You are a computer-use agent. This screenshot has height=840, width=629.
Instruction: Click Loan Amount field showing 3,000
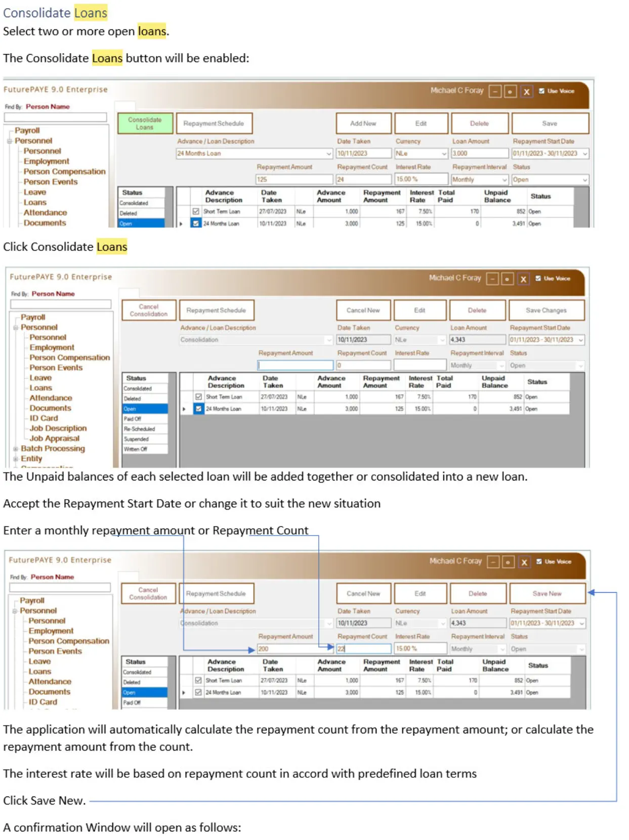pos(480,153)
